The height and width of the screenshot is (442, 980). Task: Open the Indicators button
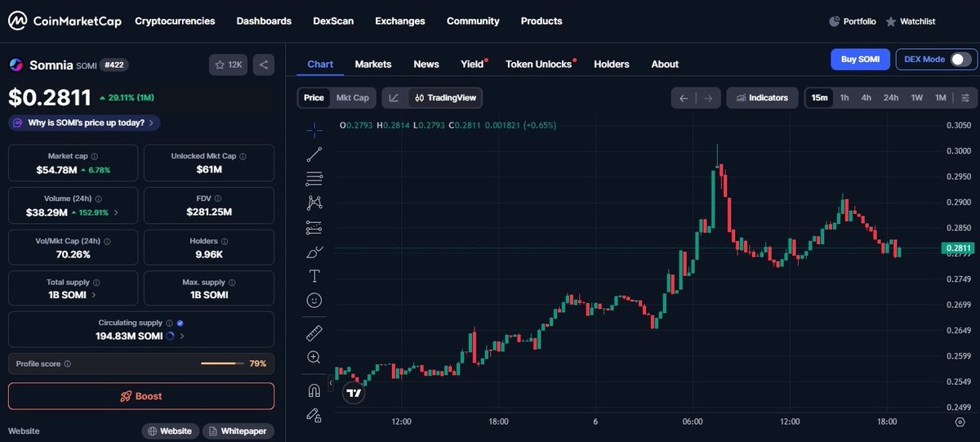[762, 98]
